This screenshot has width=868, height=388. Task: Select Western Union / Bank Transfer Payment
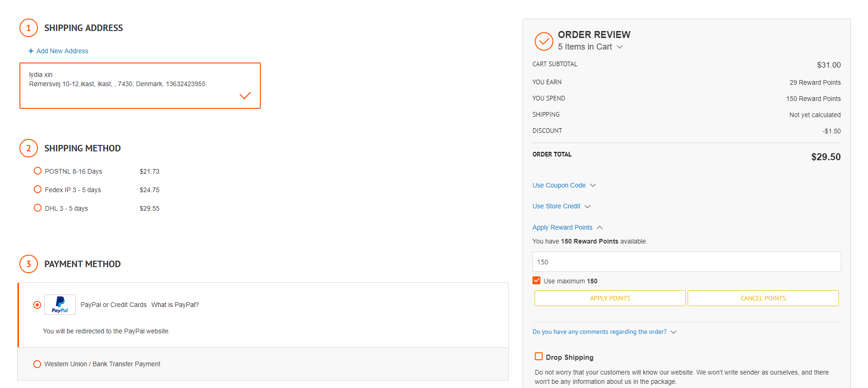point(37,364)
